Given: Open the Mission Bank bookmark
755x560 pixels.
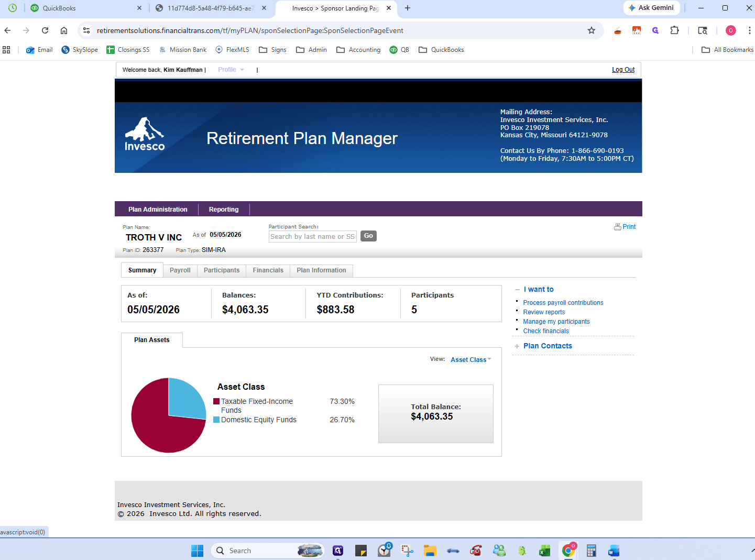Looking at the screenshot, I should [x=183, y=50].
